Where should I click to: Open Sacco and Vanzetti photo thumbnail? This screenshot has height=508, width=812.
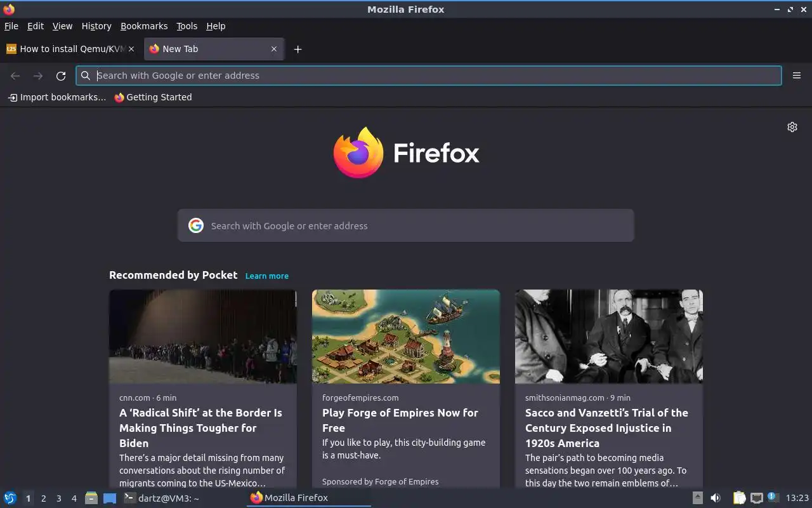(x=609, y=337)
